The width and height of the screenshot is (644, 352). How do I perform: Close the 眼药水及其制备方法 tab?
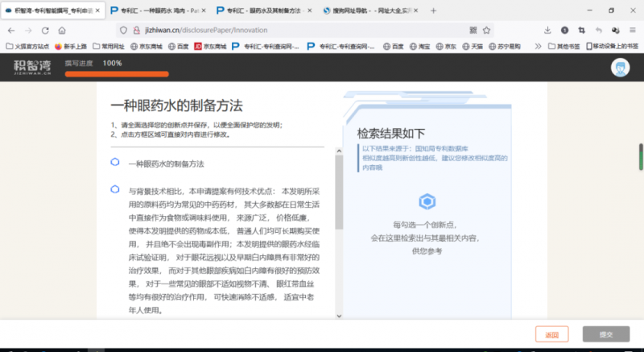coord(309,10)
